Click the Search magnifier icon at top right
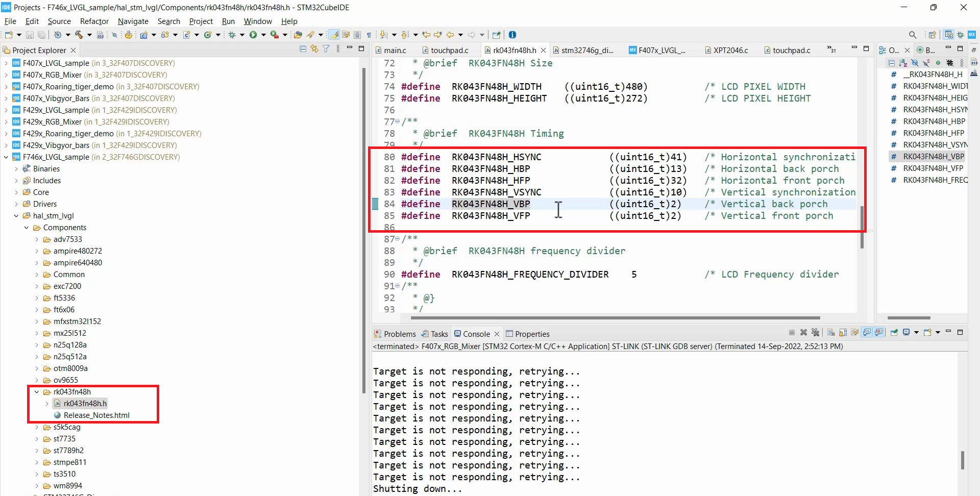The height and width of the screenshot is (496, 980). click(x=913, y=35)
